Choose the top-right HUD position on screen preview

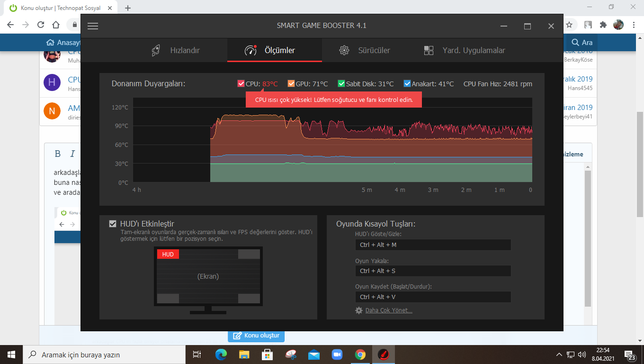(x=249, y=255)
